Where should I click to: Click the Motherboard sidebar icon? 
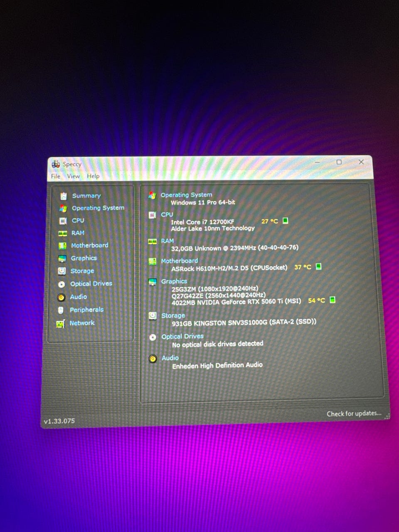pos(62,246)
